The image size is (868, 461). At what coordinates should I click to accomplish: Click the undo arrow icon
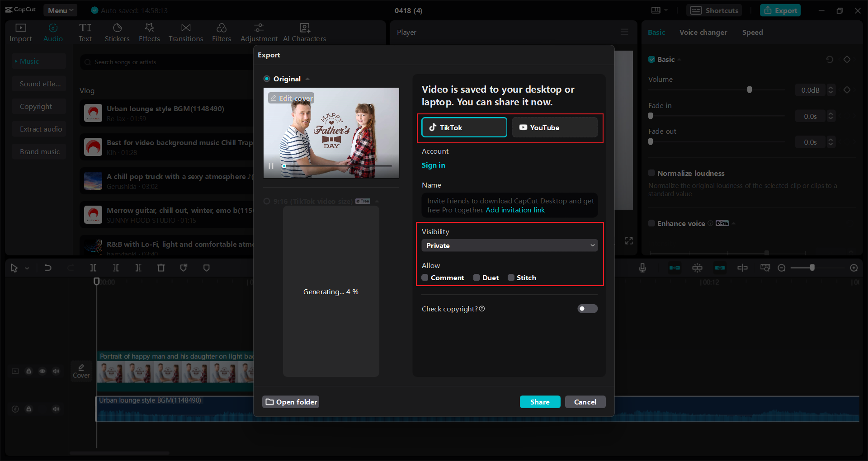coord(48,268)
